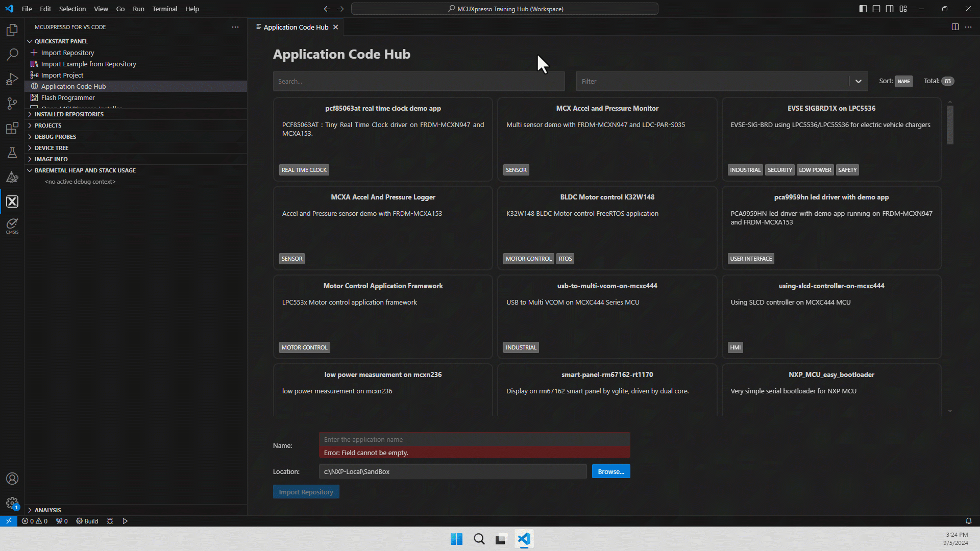Run the project from status bar play icon

[x=125, y=521]
